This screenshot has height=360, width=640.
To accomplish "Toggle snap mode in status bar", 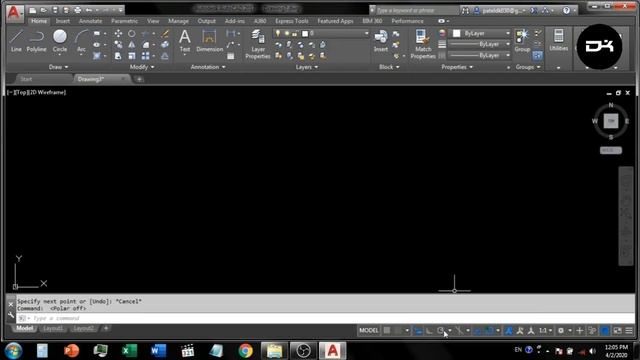I will [x=398, y=331].
